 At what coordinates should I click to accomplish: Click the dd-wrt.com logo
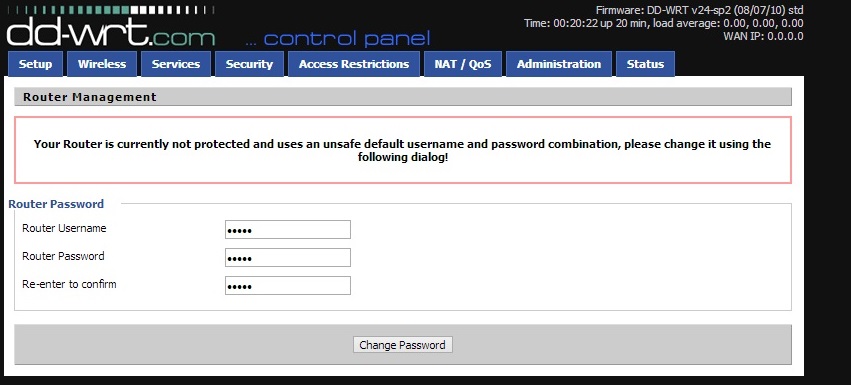click(111, 32)
